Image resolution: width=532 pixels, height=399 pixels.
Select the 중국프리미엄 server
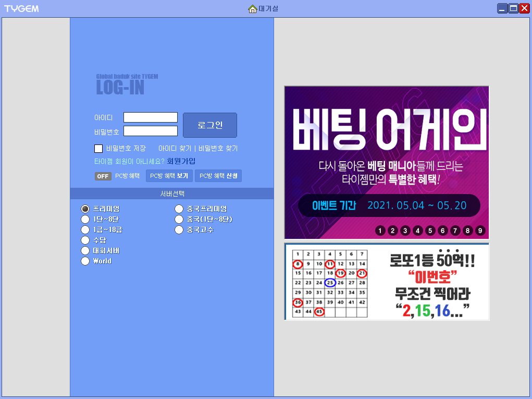(x=179, y=209)
